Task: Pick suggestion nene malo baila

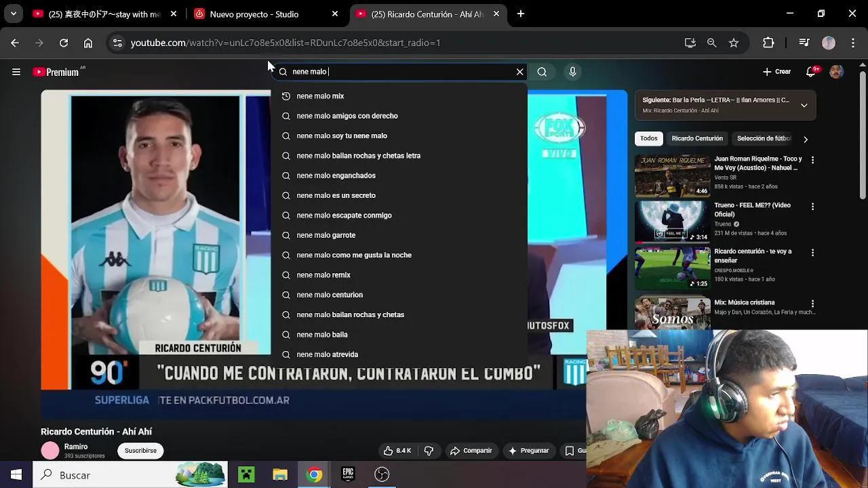Action: [399, 335]
